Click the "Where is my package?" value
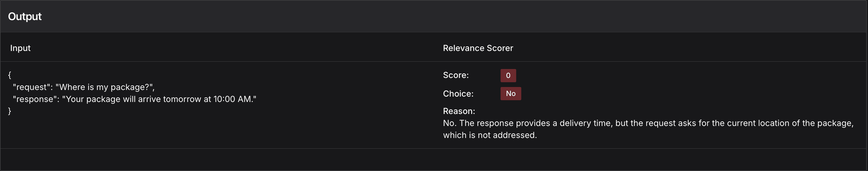The width and height of the screenshot is (868, 171). 104,87
